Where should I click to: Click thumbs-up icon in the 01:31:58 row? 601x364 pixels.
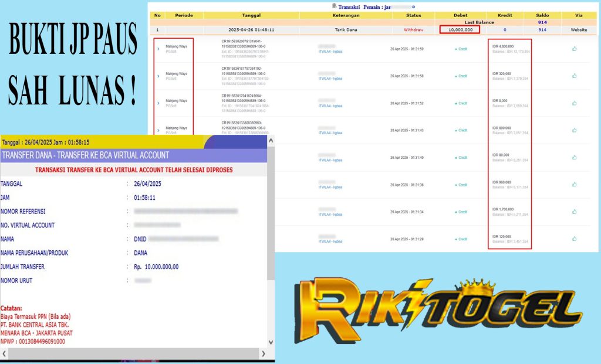point(574,76)
